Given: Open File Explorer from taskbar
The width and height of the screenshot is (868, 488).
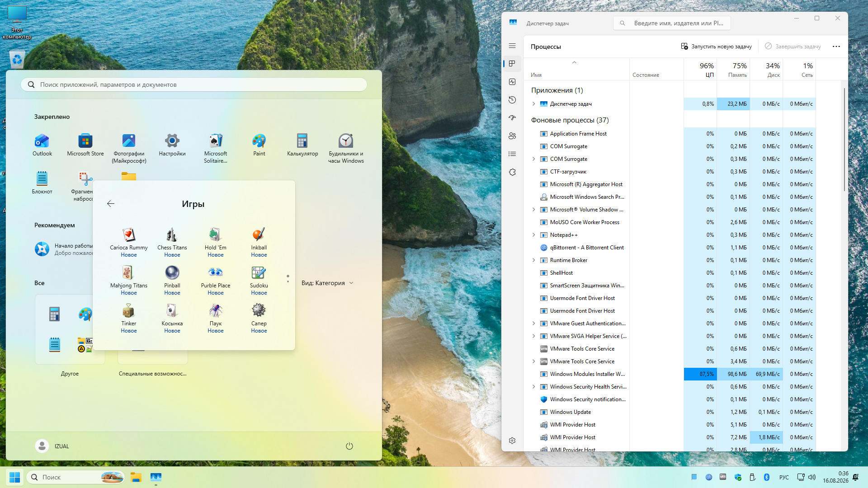Looking at the screenshot, I should tap(136, 477).
